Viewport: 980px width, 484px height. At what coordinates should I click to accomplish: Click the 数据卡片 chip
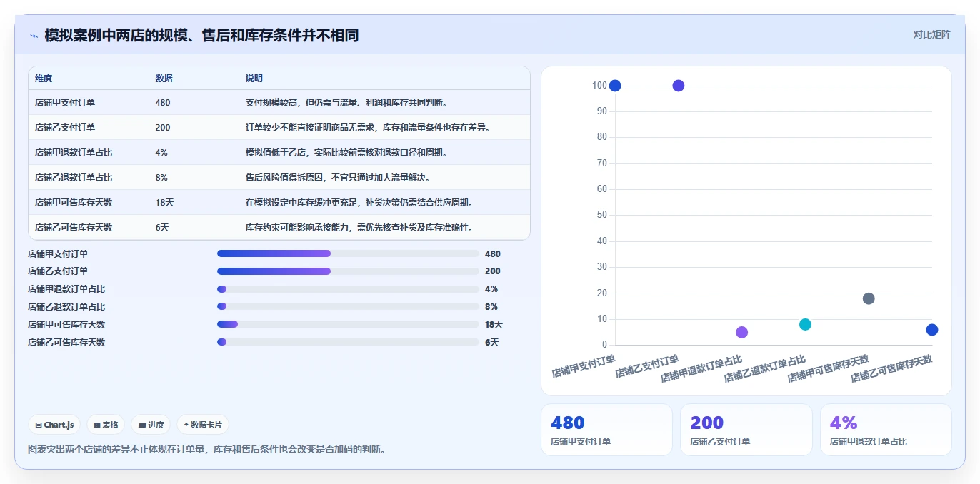pos(203,425)
